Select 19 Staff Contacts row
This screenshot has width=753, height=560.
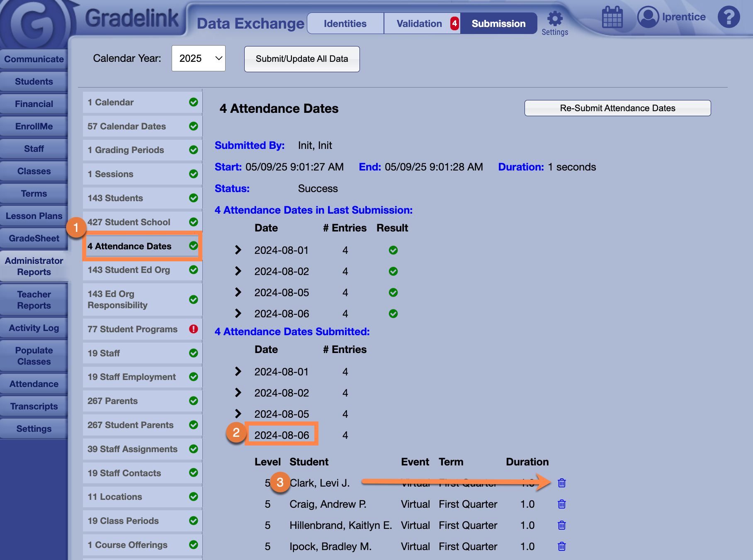[x=142, y=473]
